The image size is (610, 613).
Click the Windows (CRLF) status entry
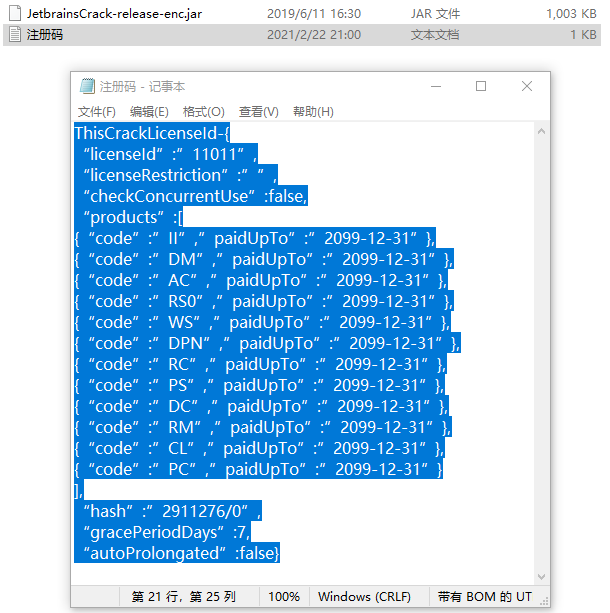[364, 597]
